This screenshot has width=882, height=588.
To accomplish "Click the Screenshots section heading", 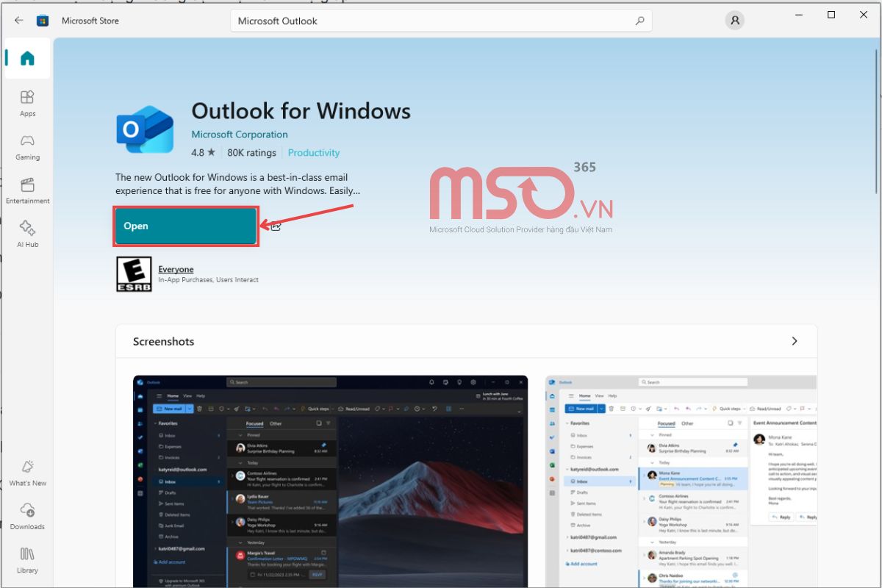I will (163, 342).
